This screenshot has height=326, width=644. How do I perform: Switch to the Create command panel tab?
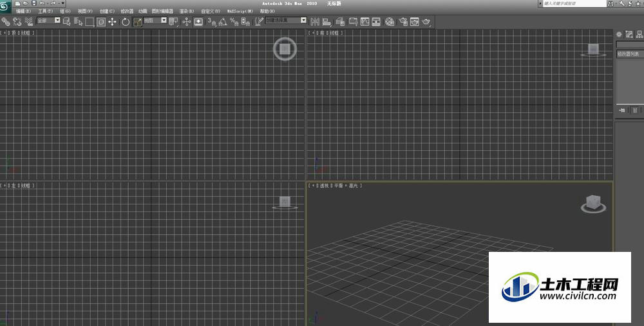619,35
